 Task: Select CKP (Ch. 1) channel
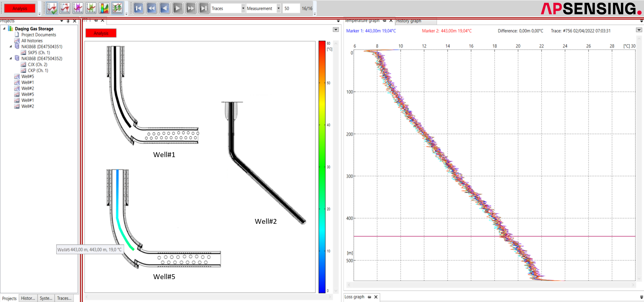point(38,70)
